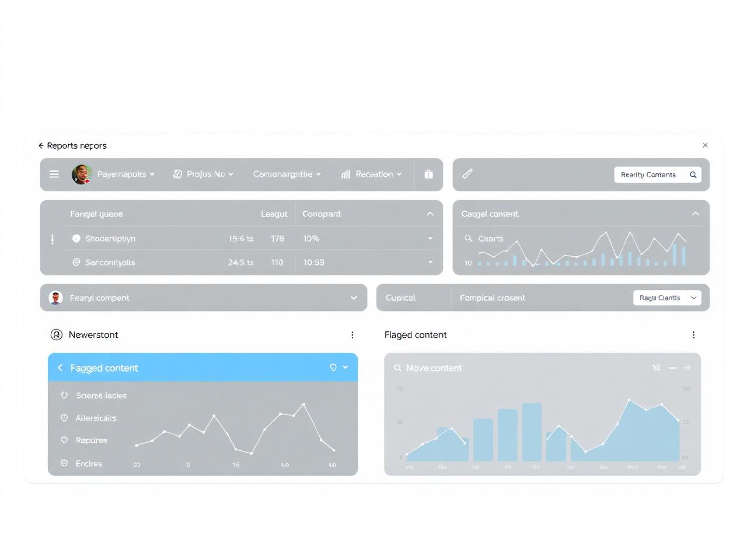This screenshot has width=747, height=560.
Task: Click the Rearity Contents search field
Action: point(658,174)
